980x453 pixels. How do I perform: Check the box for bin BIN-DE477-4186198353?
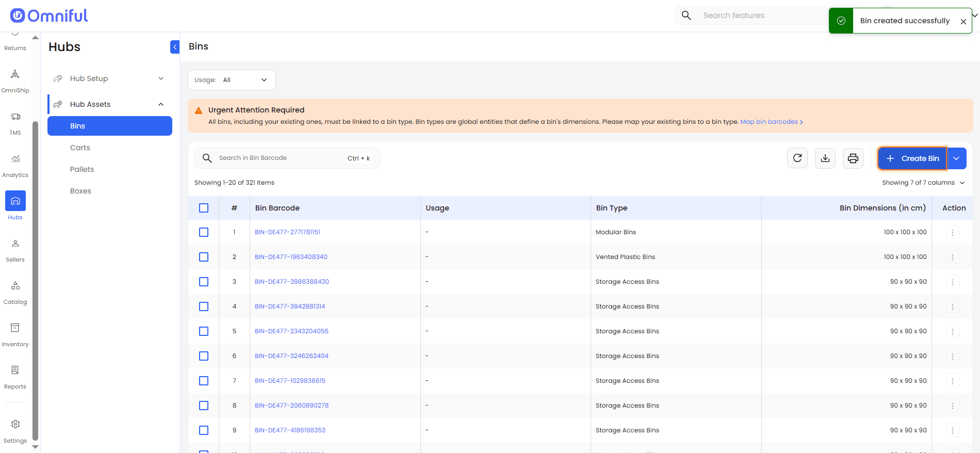pos(204,430)
